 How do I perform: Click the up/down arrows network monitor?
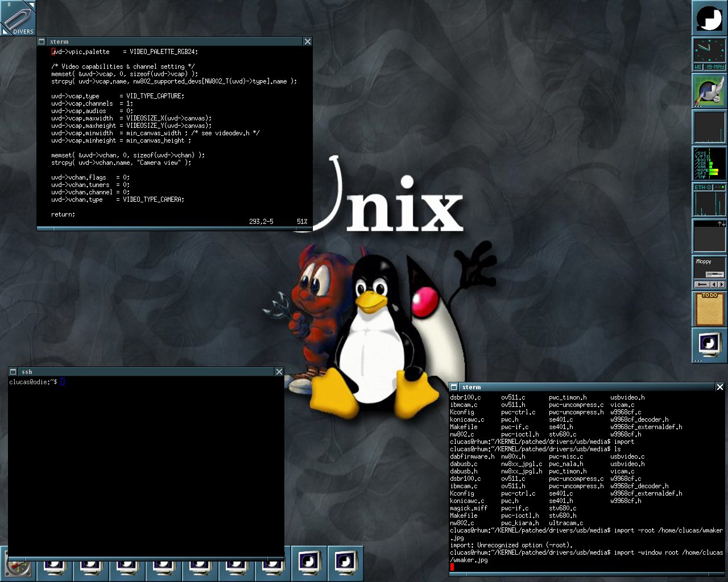pos(709,236)
